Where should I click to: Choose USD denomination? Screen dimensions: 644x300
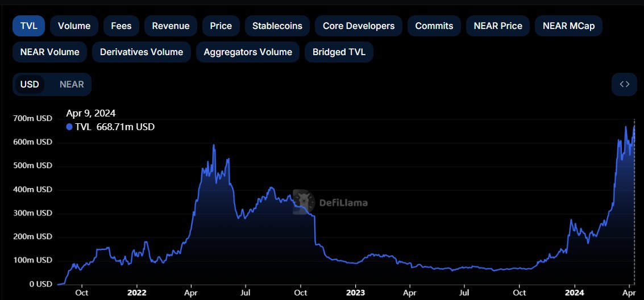click(30, 85)
